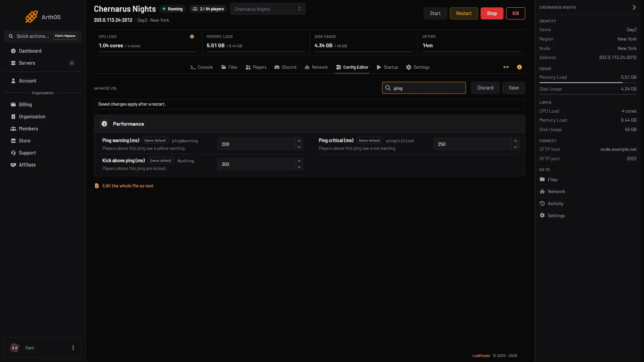Open Organization page in sidebar
644x362 pixels.
click(43, 117)
